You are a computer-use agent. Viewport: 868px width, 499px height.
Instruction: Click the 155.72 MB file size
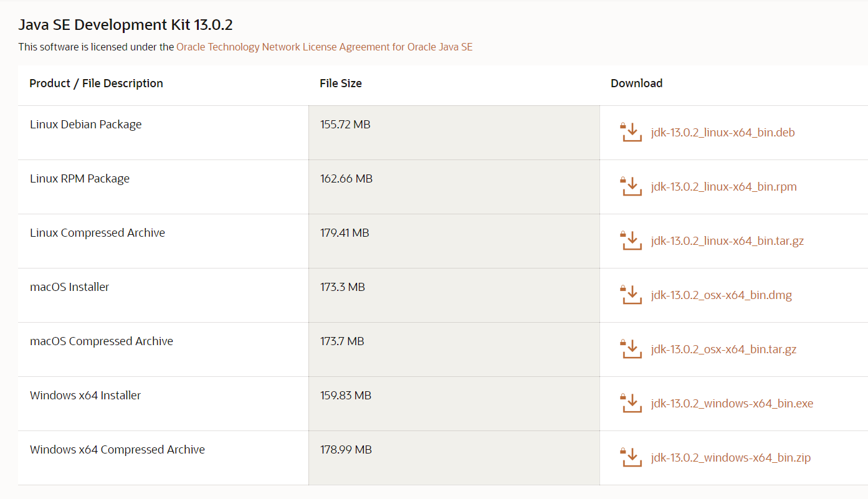click(345, 125)
